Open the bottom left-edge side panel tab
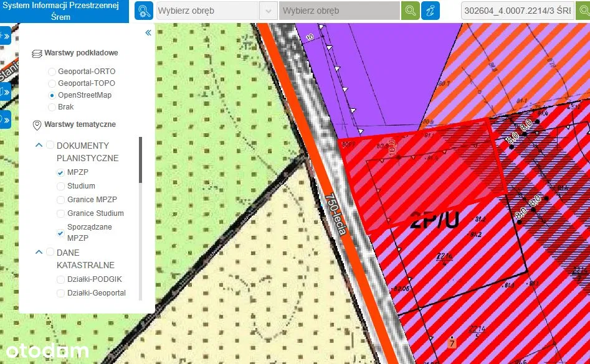590x364 pixels. (5, 119)
